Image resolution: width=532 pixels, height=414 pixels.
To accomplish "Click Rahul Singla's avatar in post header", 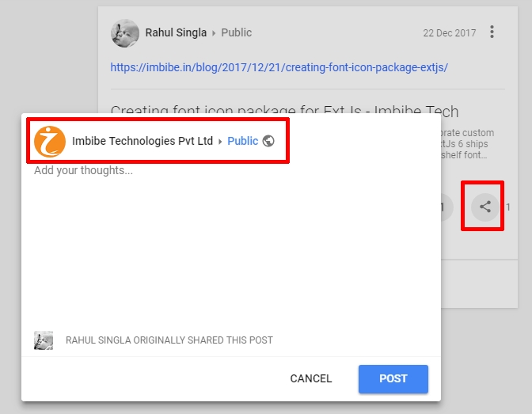I will (x=124, y=33).
